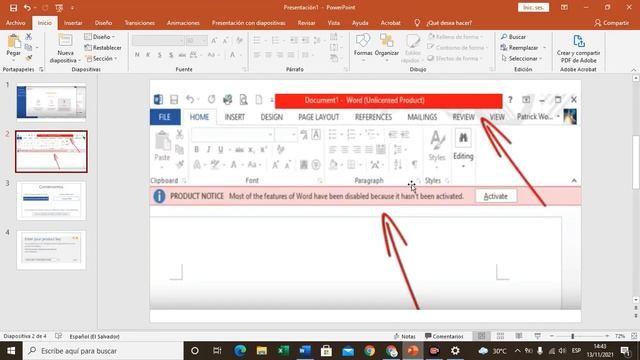The height and width of the screenshot is (360, 640).
Task: Click Crear y compartir PDF de Adobe
Action: click(x=578, y=48)
